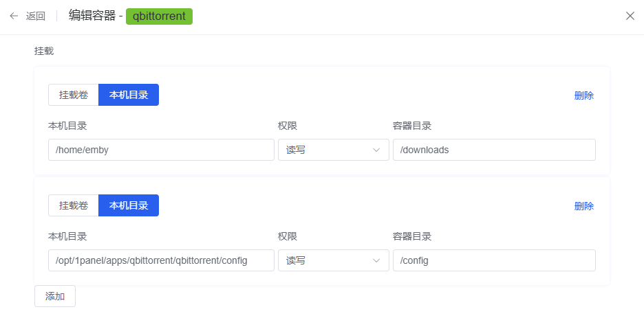The height and width of the screenshot is (316, 644).
Task: Select 本机目录 for the /downloads mount
Action: click(129, 95)
